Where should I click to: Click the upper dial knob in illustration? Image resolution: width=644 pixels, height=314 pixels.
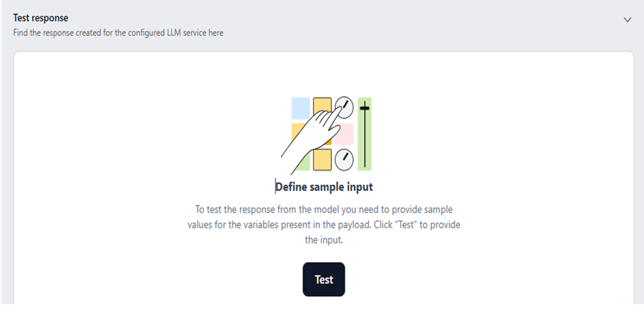344,106
